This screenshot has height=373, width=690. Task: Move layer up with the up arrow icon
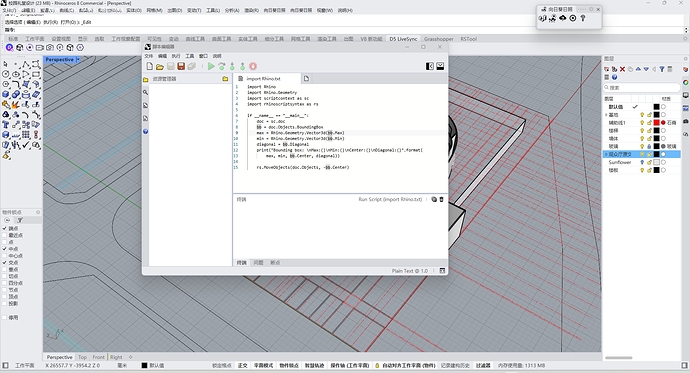tap(638, 69)
